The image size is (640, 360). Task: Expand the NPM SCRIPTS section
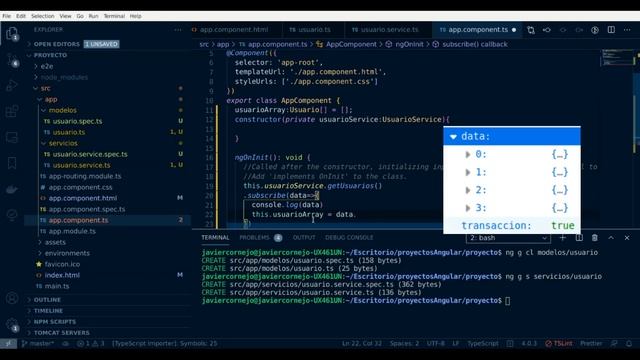108,322
